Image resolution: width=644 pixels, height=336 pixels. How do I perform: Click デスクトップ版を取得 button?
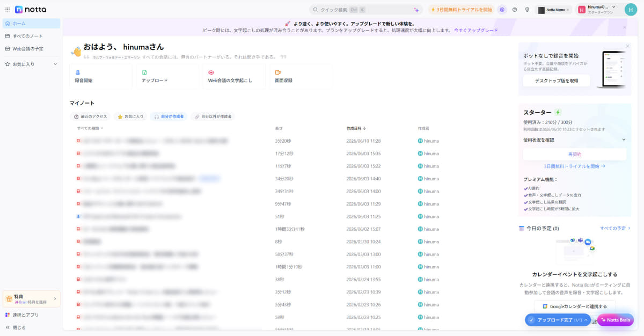click(557, 81)
